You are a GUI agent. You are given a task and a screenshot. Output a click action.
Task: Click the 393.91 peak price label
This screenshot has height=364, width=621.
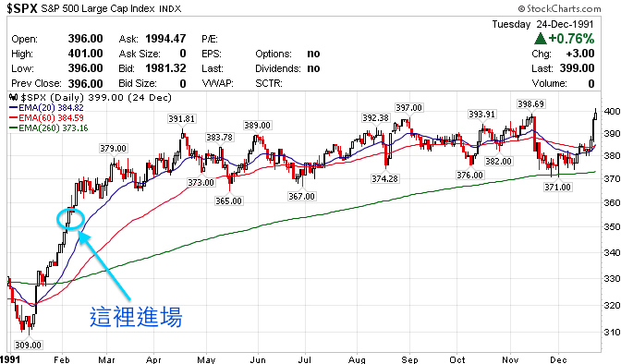(x=481, y=114)
